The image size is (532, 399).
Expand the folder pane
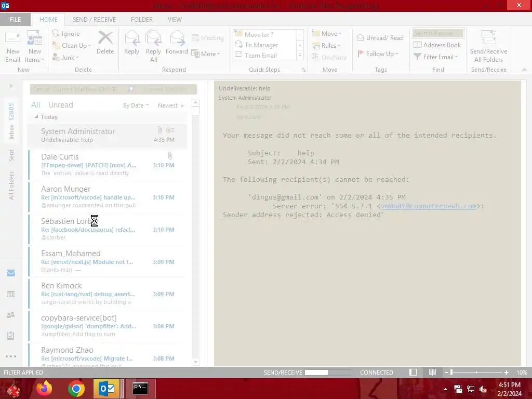click(x=11, y=86)
